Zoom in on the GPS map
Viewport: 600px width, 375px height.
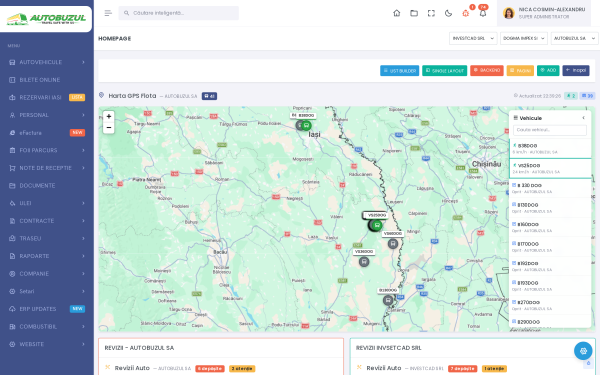109,116
